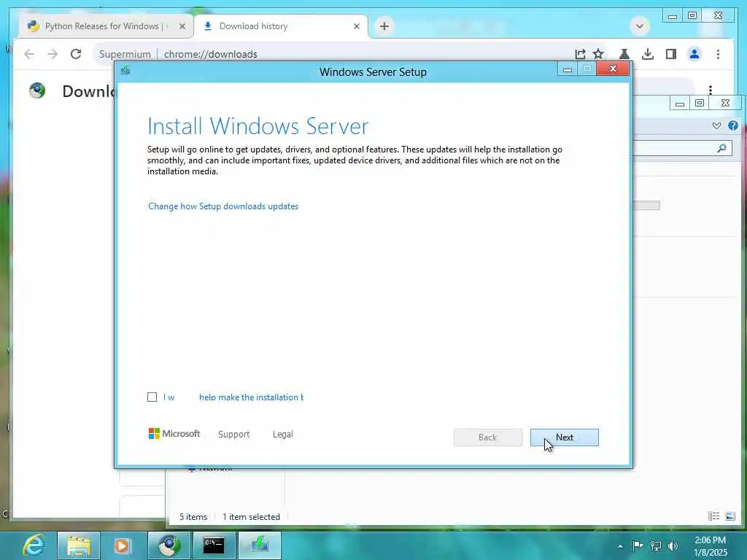Open the browser downloads tray icon

[x=648, y=54]
